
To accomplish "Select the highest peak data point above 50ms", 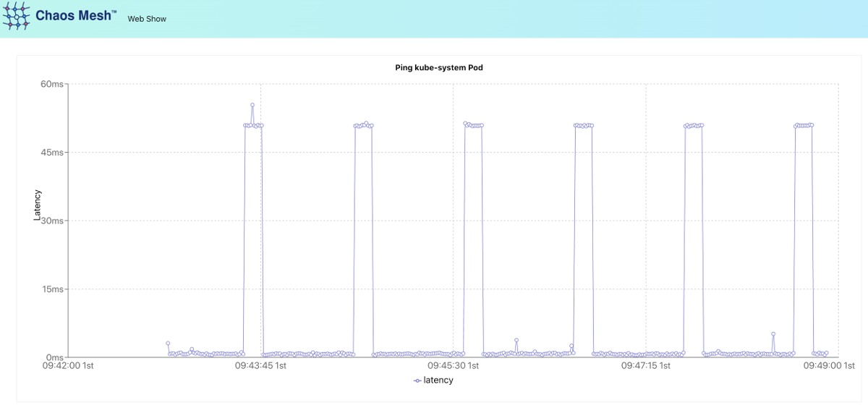I will [252, 105].
